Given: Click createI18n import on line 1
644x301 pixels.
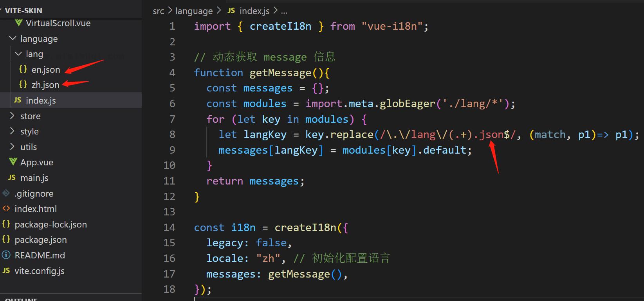Looking at the screenshot, I should [280, 26].
